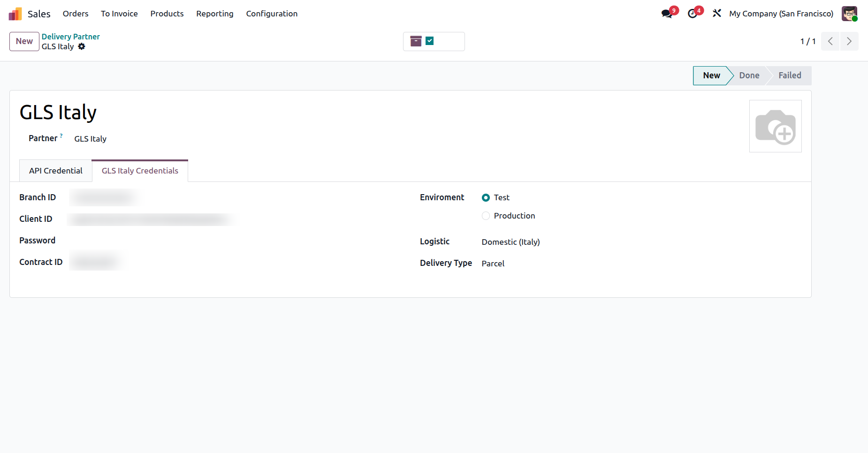Screen dimensions: 868x453
Task: Switch to the API Credential tab
Action: [x=56, y=171]
